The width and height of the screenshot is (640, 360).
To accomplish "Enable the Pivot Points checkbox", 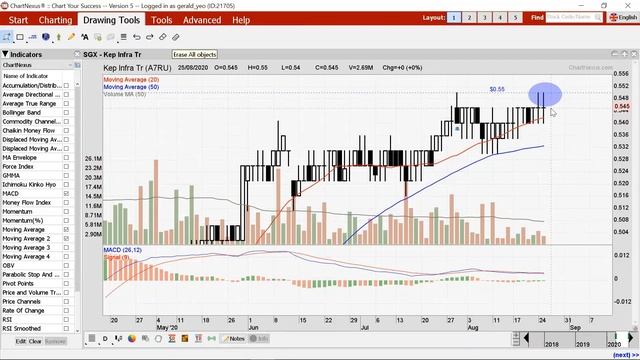I will tap(66, 284).
